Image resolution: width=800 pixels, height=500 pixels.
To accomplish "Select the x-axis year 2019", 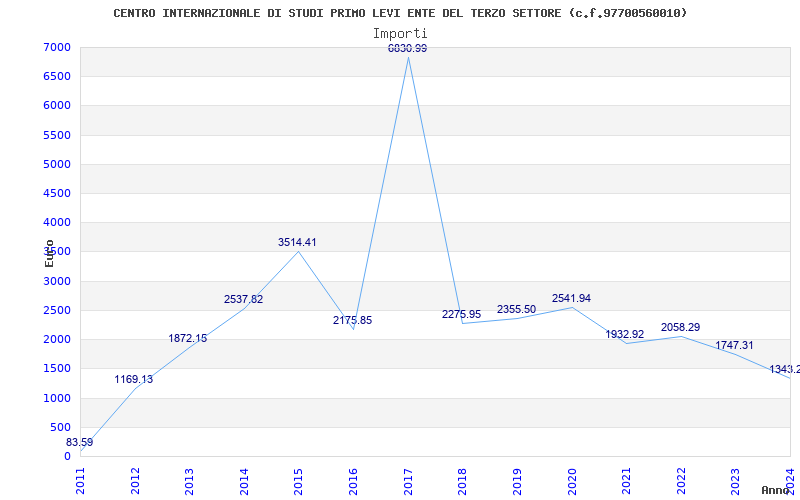I will pyautogui.click(x=517, y=482).
